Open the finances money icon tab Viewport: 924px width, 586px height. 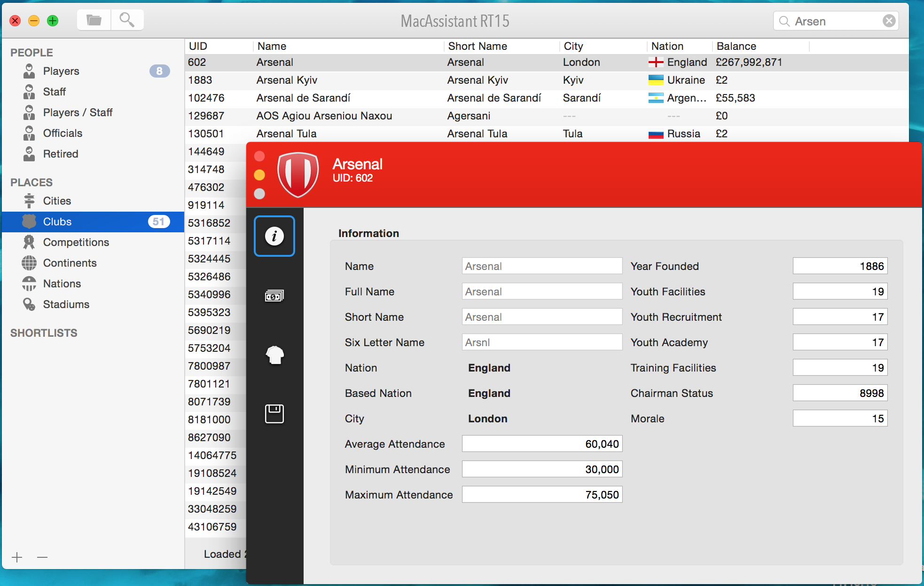[274, 296]
